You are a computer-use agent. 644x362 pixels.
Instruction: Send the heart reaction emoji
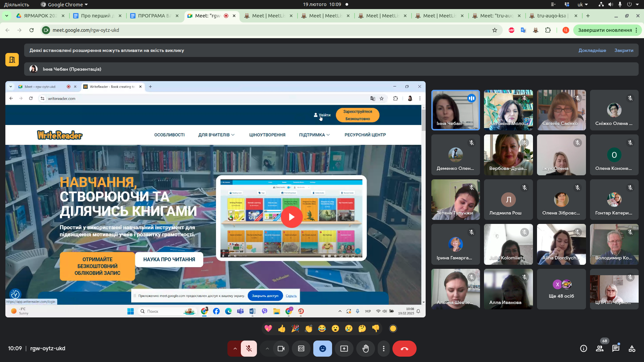[268, 328]
